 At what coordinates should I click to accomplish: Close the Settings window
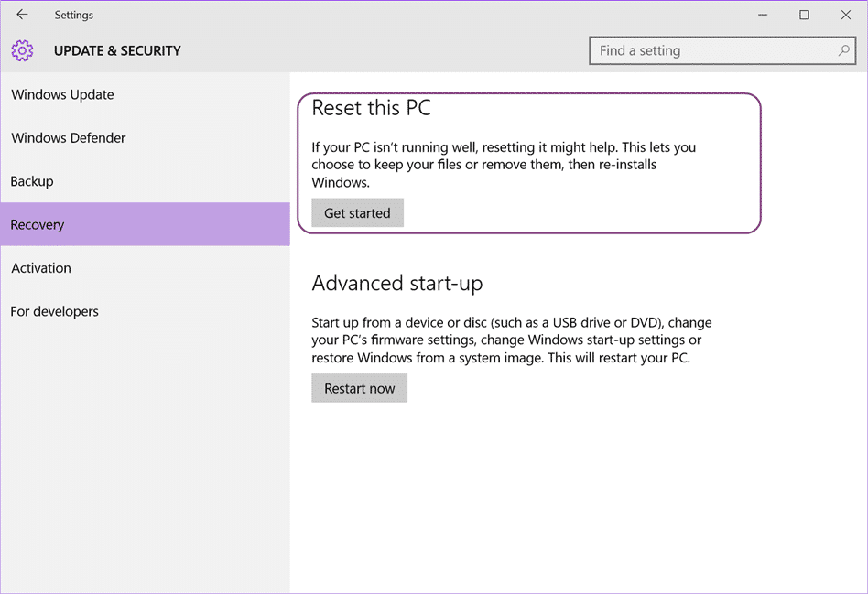(x=846, y=15)
